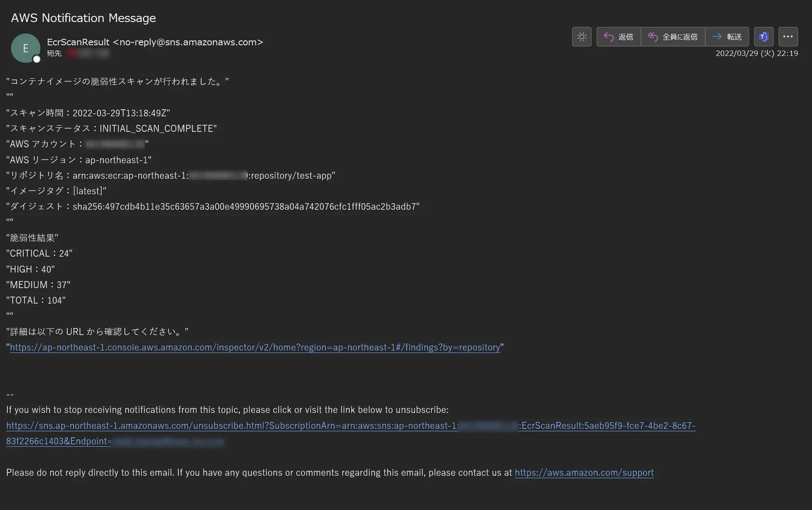Viewport: 812px width, 510px height.
Task: Click the forward arrow icon
Action: point(717,37)
